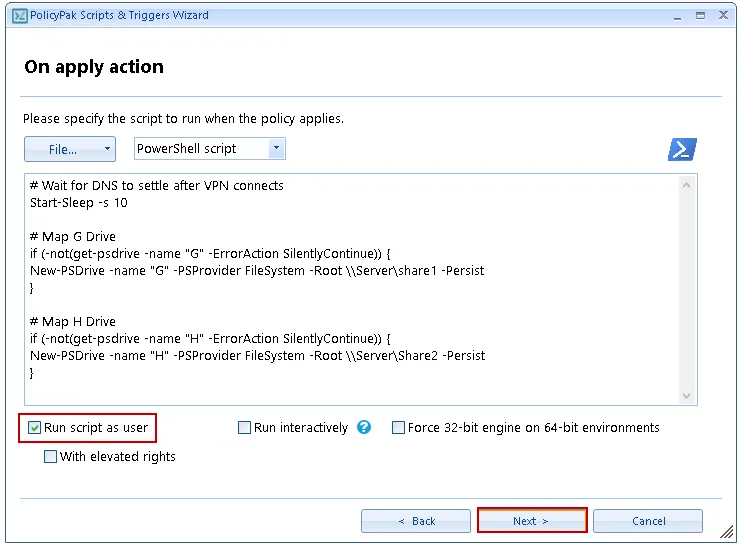Image resolution: width=739 pixels, height=544 pixels.
Task: Click the script editor scroll up arrow
Action: pyautogui.click(x=687, y=185)
